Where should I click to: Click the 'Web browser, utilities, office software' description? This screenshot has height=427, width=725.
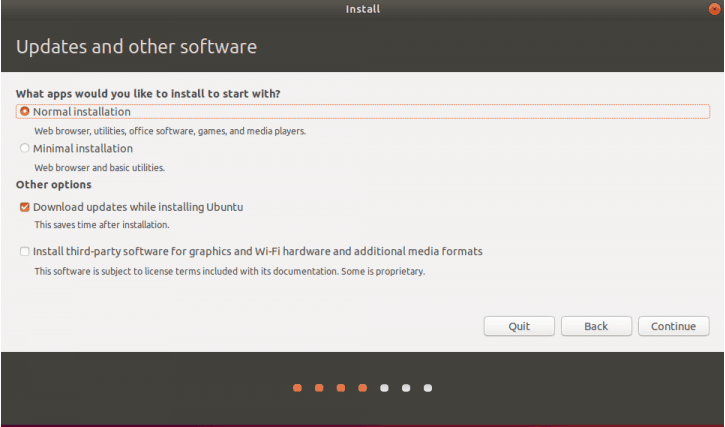pos(170,131)
